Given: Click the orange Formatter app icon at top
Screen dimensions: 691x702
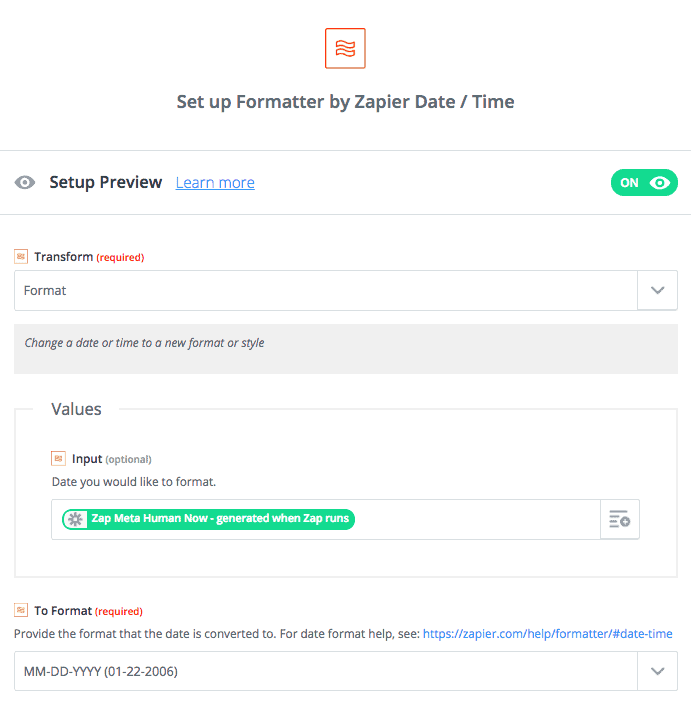Looking at the screenshot, I should [345, 48].
